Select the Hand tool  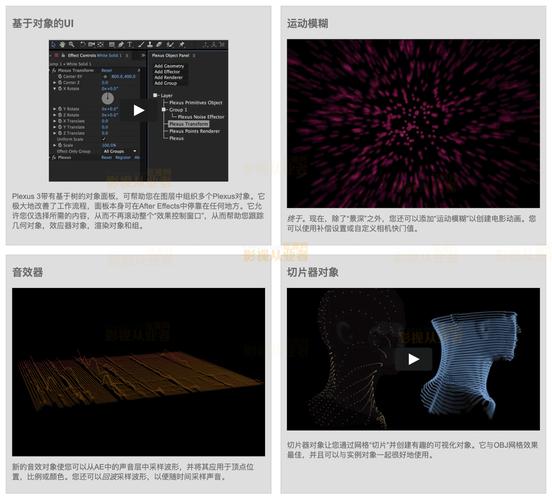(x=62, y=44)
